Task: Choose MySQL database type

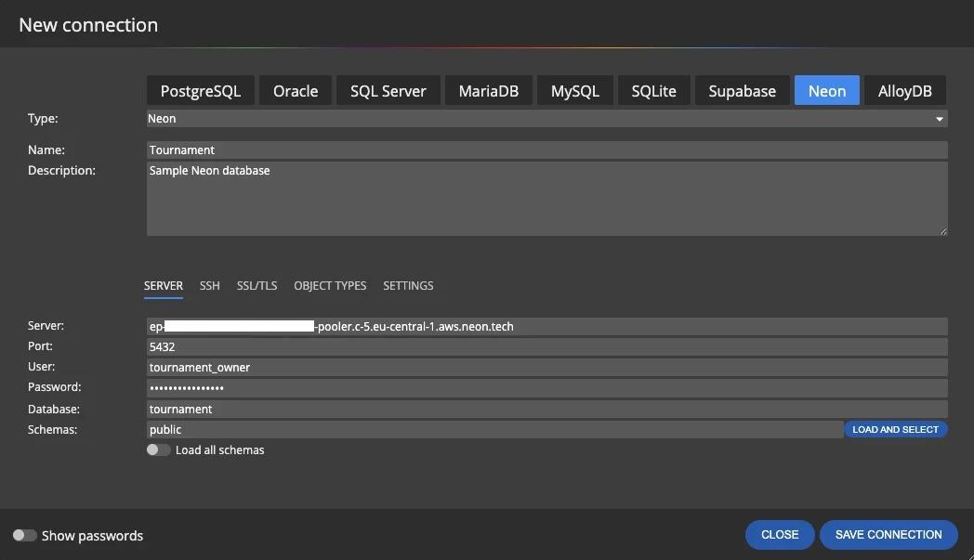Action: pyautogui.click(x=575, y=91)
